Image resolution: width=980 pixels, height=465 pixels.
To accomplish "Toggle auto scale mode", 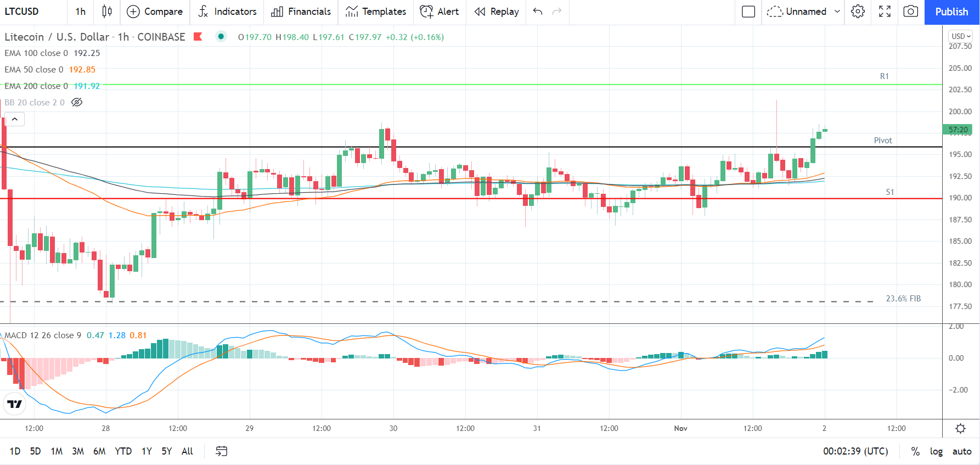I will tap(962, 451).
